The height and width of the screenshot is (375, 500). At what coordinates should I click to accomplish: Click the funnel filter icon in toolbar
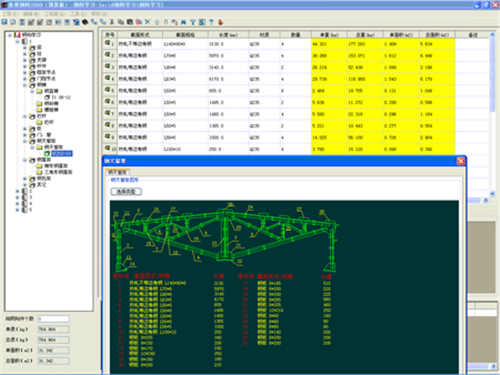point(193,22)
